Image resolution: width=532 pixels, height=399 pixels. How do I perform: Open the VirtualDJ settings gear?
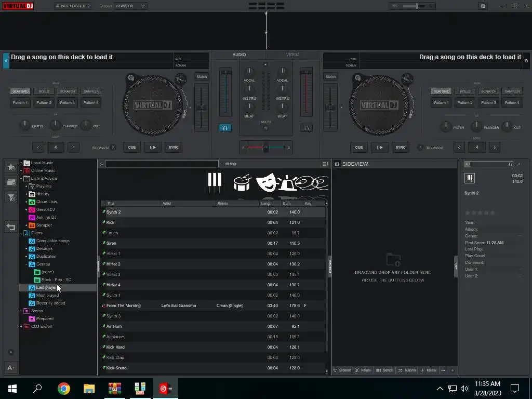[x=483, y=6]
